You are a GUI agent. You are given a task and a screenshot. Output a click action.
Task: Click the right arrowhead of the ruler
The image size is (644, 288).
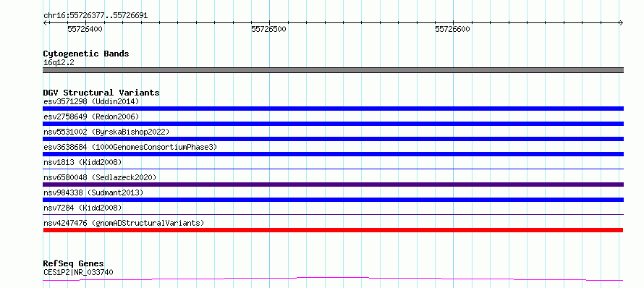click(x=622, y=22)
